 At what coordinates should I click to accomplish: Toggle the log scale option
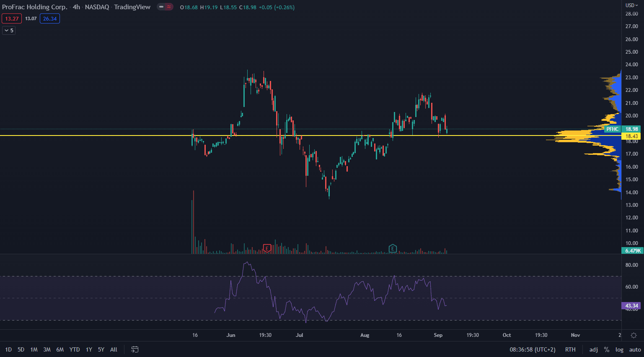tap(619, 349)
